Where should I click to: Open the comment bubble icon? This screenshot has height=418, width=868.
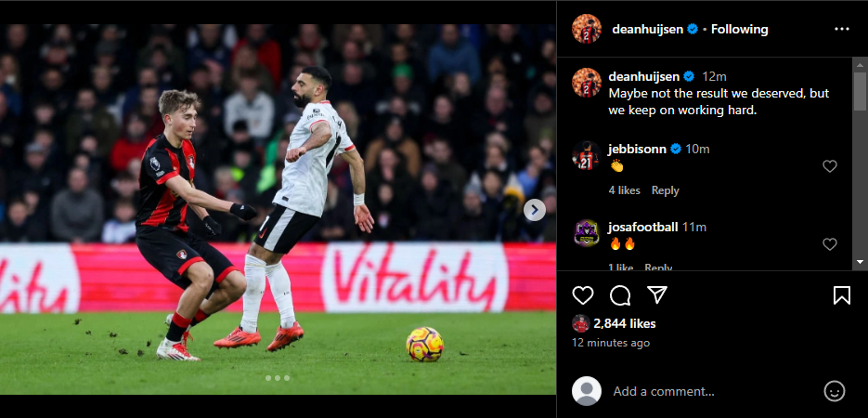(620, 295)
